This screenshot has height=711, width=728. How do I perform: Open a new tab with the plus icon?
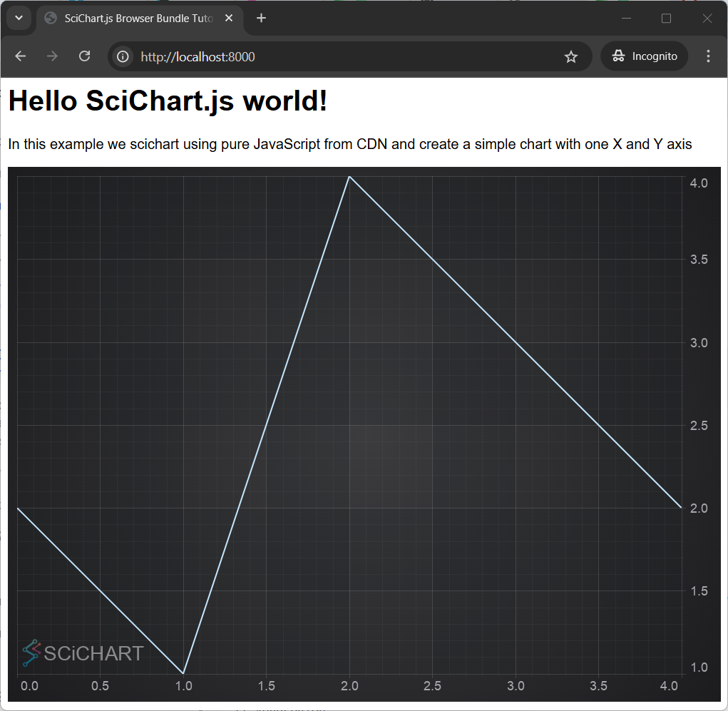(262, 19)
